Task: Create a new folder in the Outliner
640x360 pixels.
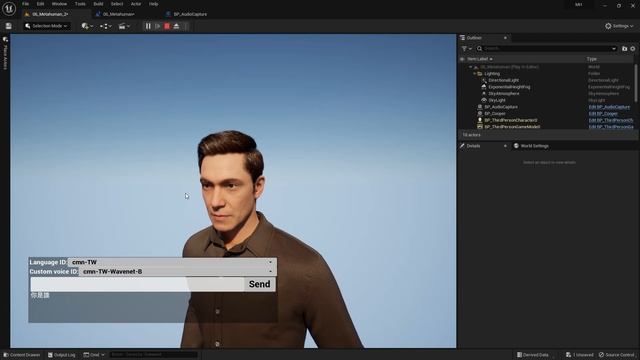Action: click(x=624, y=49)
